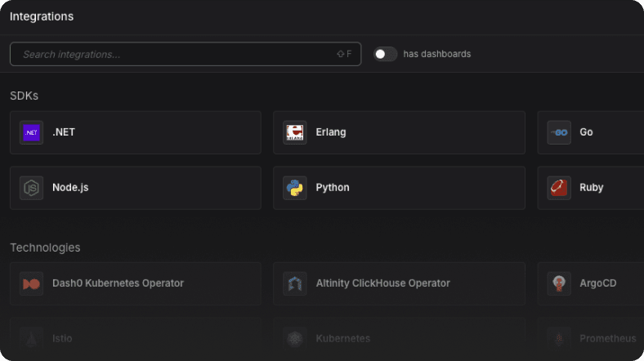
Task: Click the Go gopher logo icon
Action: point(559,132)
